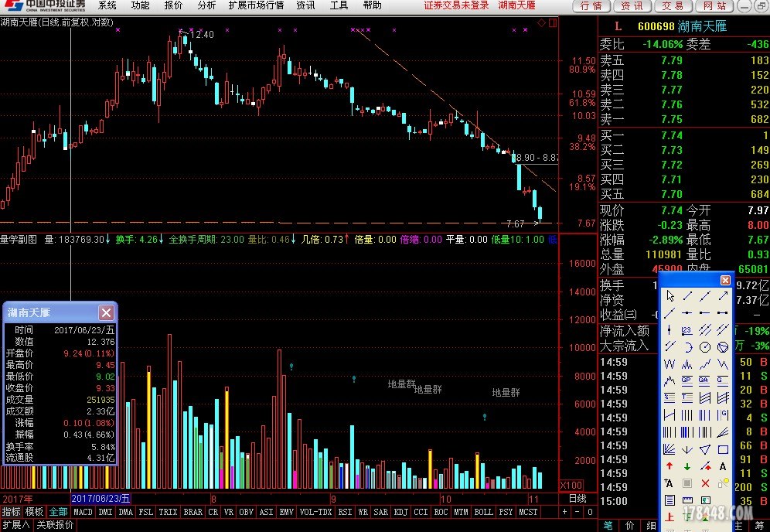770x532 pixels.
Task: Close the 湖南天雁 data info popup
Action: pos(106,312)
